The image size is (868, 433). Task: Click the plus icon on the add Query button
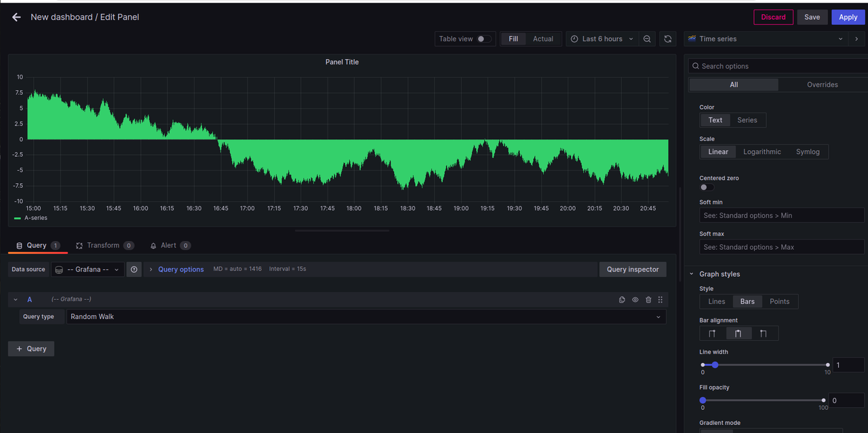(x=19, y=348)
